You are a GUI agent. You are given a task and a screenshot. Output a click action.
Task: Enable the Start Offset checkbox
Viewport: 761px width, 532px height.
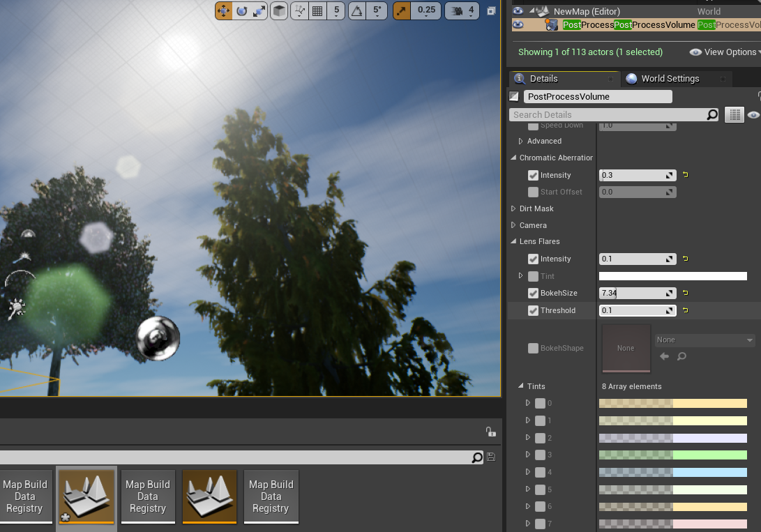tap(533, 192)
